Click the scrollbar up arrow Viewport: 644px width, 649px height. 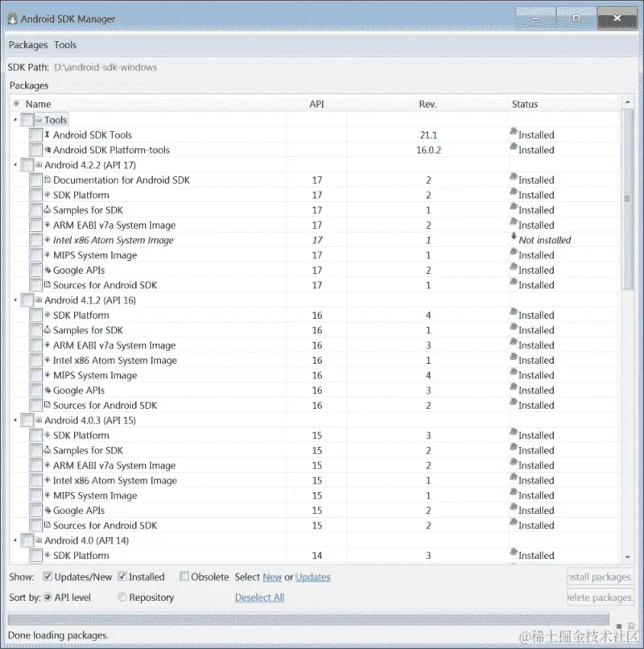(627, 101)
